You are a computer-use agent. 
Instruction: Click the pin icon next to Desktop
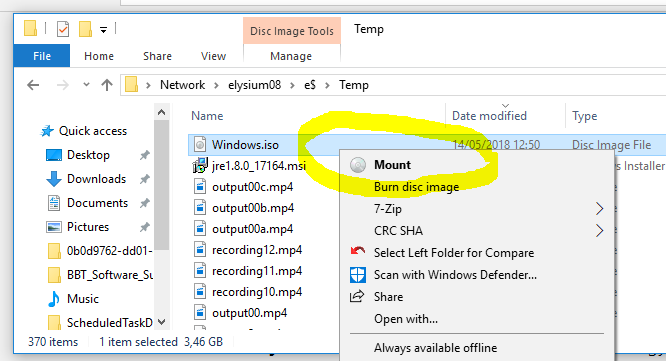pyautogui.click(x=145, y=155)
